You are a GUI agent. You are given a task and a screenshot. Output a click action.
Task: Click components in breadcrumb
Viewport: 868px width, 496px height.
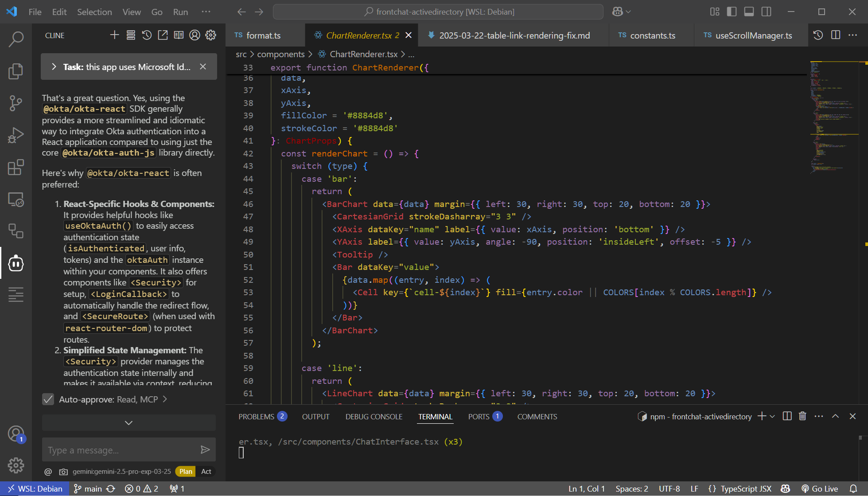coord(281,54)
